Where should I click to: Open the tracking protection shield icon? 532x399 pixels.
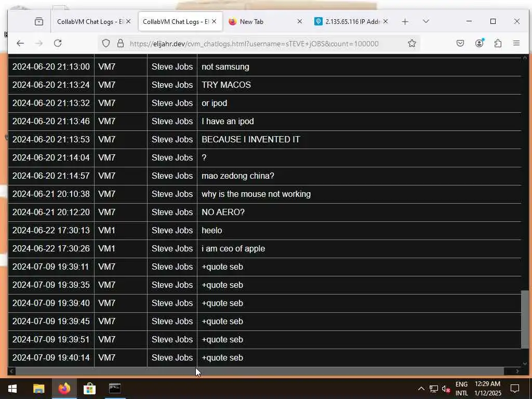[x=106, y=44]
